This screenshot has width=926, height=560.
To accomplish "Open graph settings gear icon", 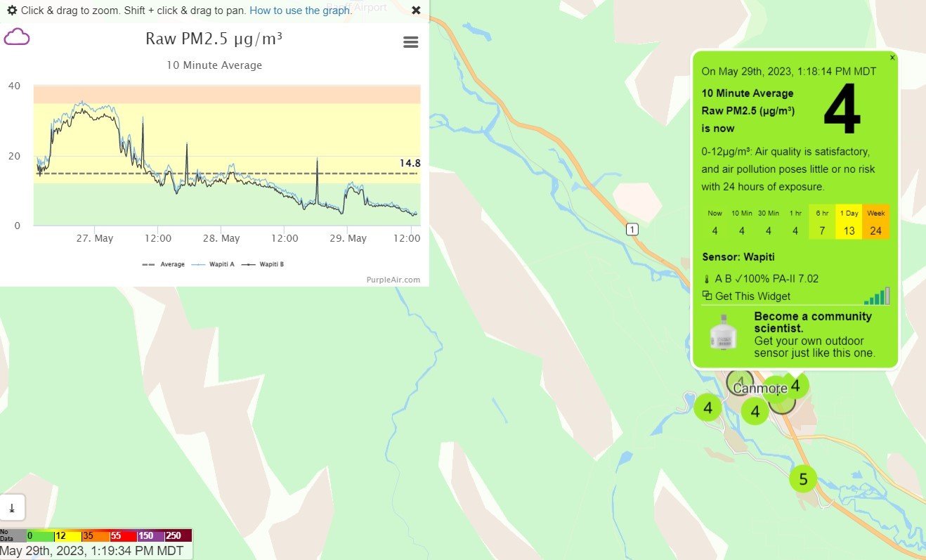I will (12, 11).
